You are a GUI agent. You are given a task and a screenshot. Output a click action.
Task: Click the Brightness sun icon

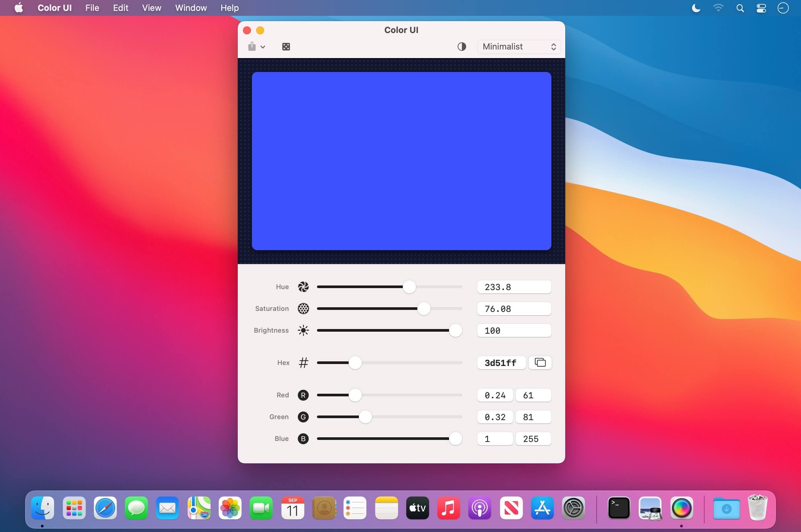303,330
